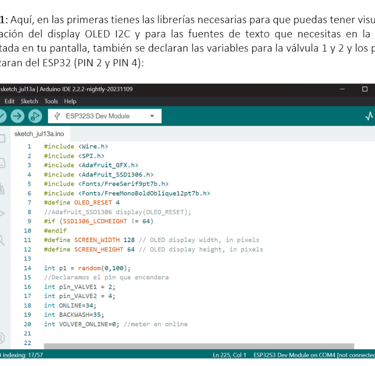Click the commented Adafruit_SSD1306 display line

coord(118,212)
